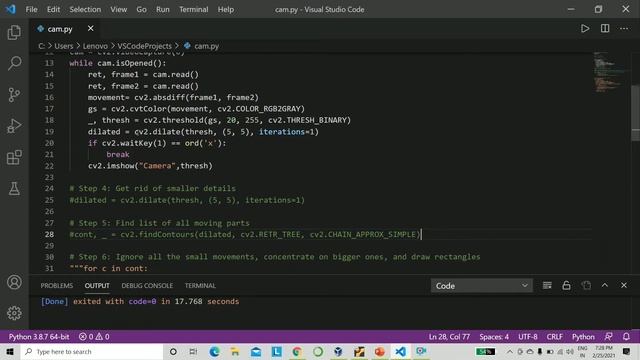Screen dimensions: 640x360
Task: Close the cam.py editor tab
Action: pos(91,29)
